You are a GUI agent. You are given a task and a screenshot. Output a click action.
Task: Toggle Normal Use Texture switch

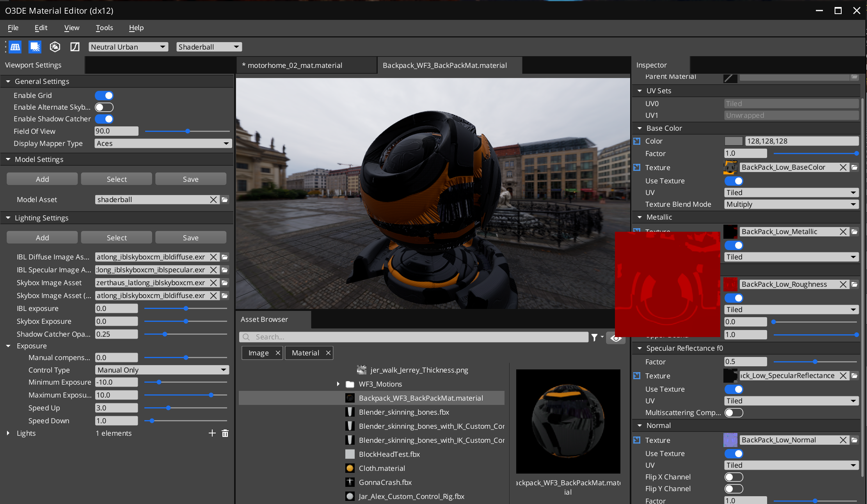[x=734, y=454]
